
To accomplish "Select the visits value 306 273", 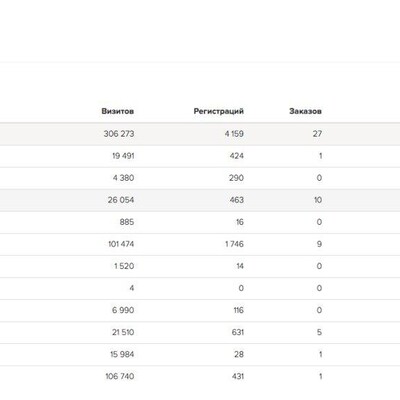I will [x=119, y=134].
